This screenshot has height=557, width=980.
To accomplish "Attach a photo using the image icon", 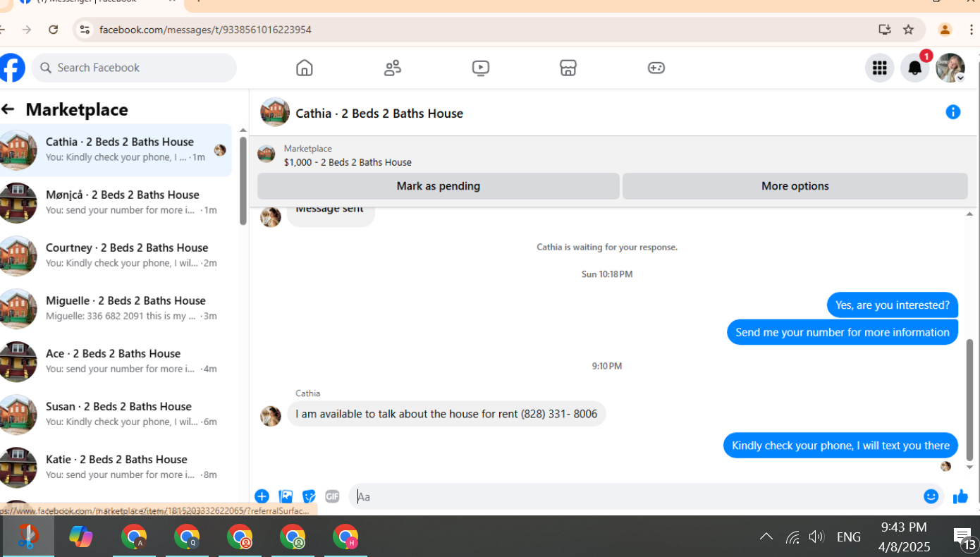I will pyautogui.click(x=286, y=496).
